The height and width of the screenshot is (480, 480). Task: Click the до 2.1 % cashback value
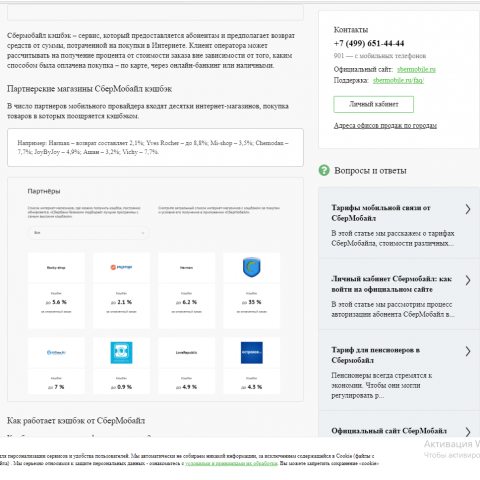tap(121, 302)
